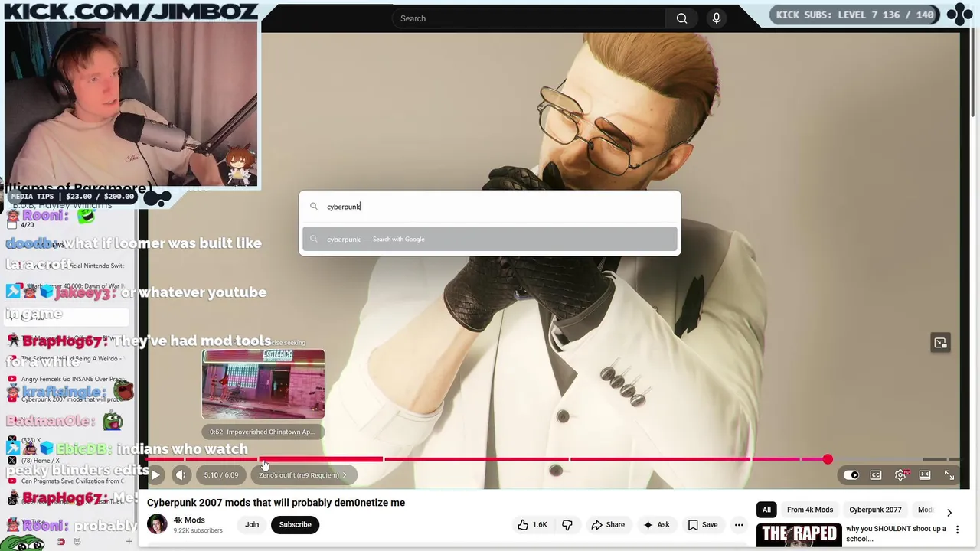This screenshot has width=980, height=551.
Task: Toggle closed captions on the player
Action: point(876,475)
